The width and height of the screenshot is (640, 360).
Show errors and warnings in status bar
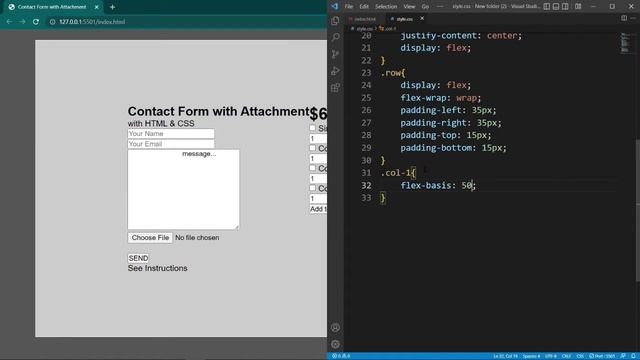coord(341,356)
